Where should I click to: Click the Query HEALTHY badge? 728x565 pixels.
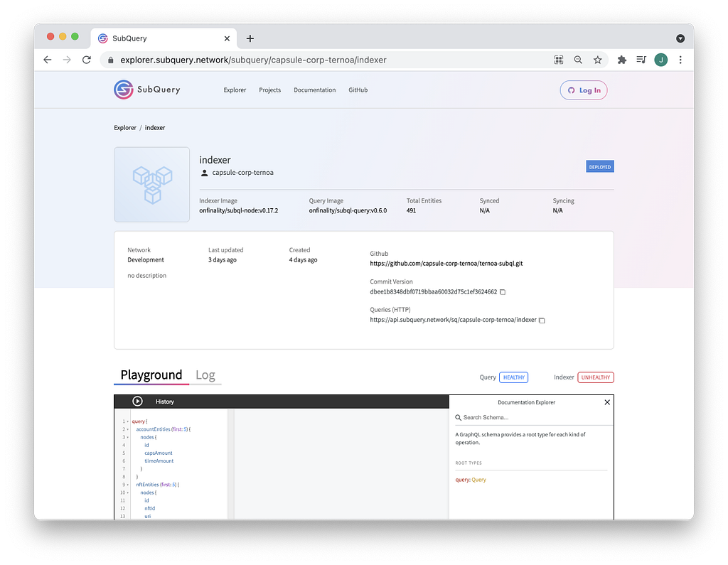pyautogui.click(x=513, y=377)
